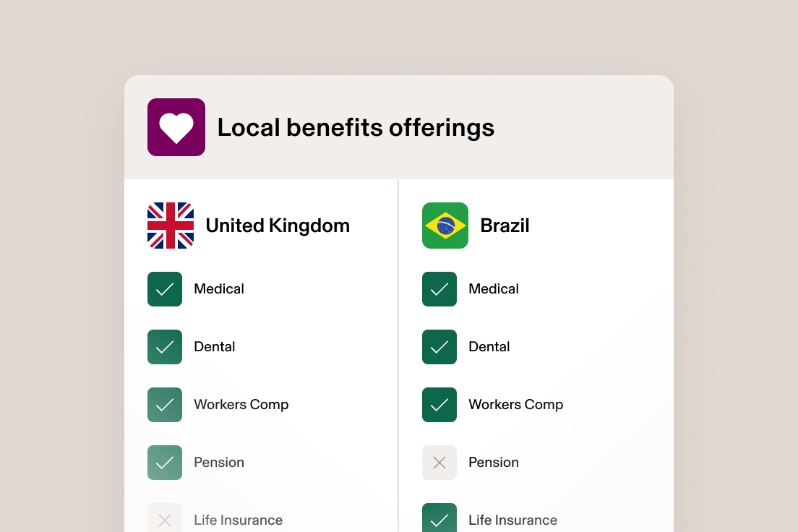This screenshot has width=798, height=532.
Task: Click the 'Pension' label under Brazil
Action: pyautogui.click(x=494, y=462)
